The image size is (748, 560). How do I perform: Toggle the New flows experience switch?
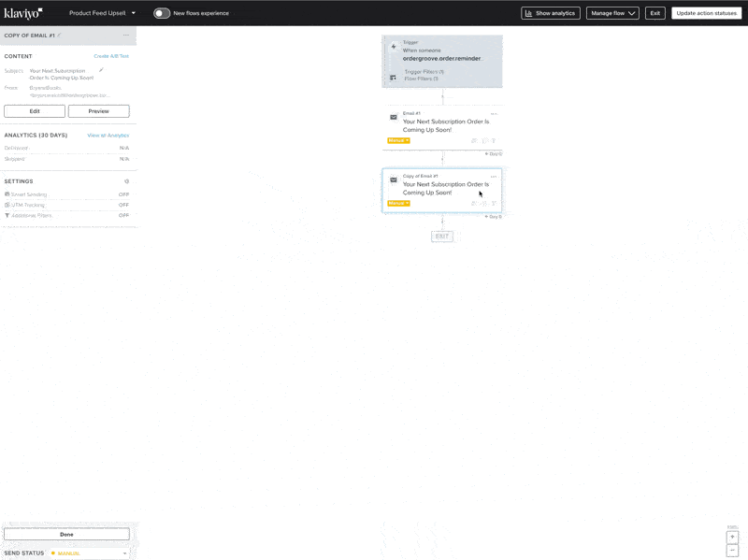162,13
